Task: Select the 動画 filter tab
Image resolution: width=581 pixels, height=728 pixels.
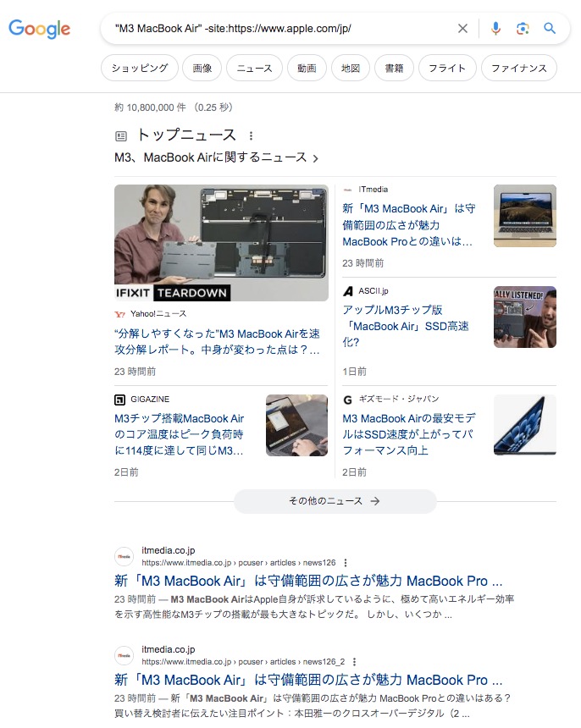Action: tap(307, 68)
